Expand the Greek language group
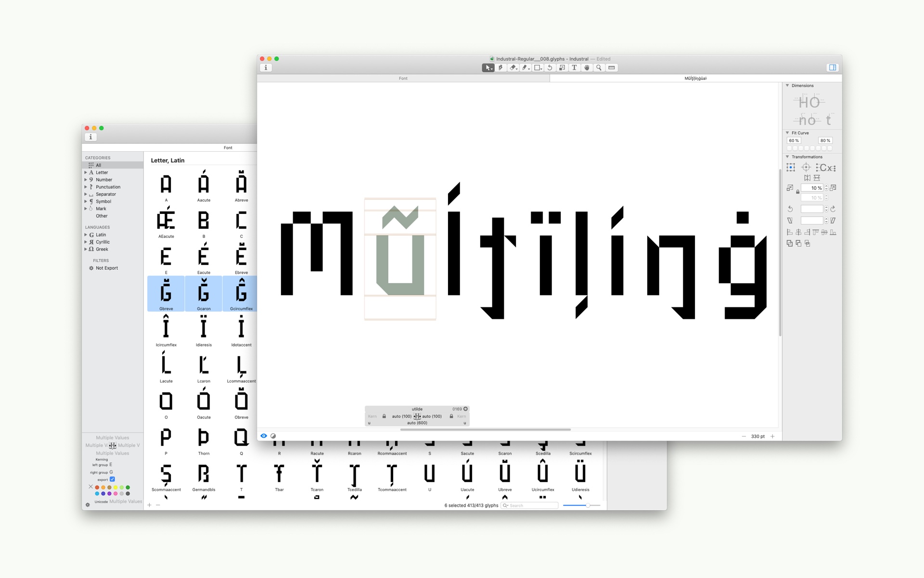The image size is (924, 578). [x=86, y=249]
